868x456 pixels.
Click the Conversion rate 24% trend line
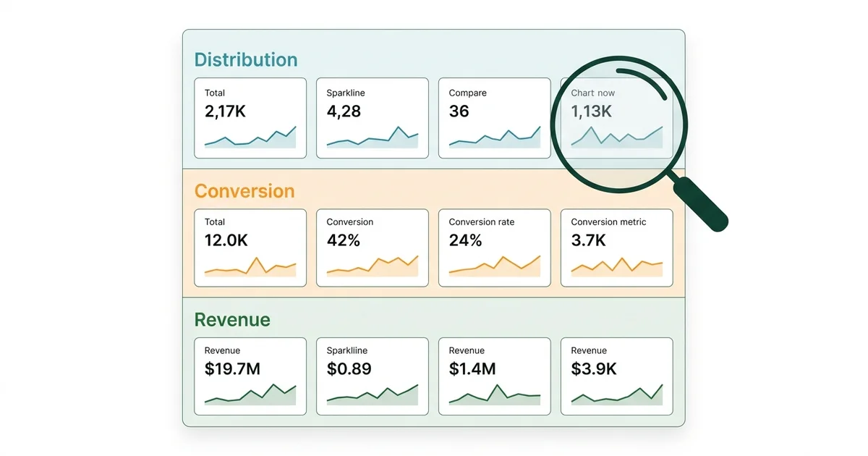coord(494,266)
